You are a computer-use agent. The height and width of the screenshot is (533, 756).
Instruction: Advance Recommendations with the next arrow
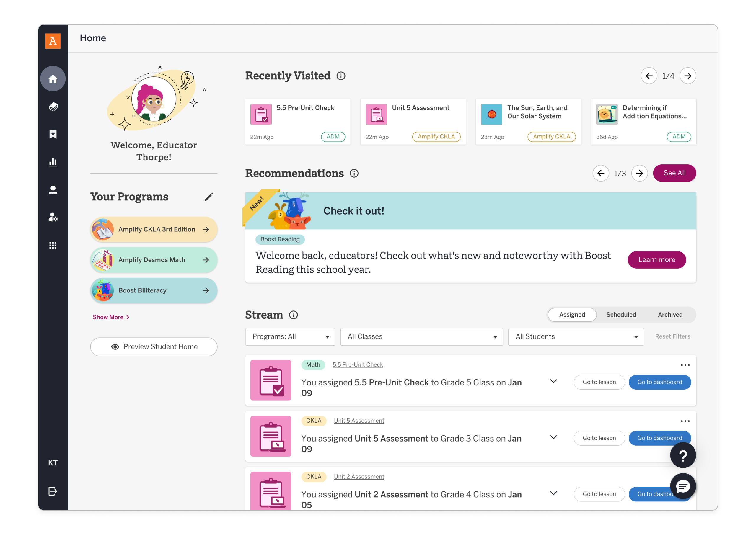point(639,173)
